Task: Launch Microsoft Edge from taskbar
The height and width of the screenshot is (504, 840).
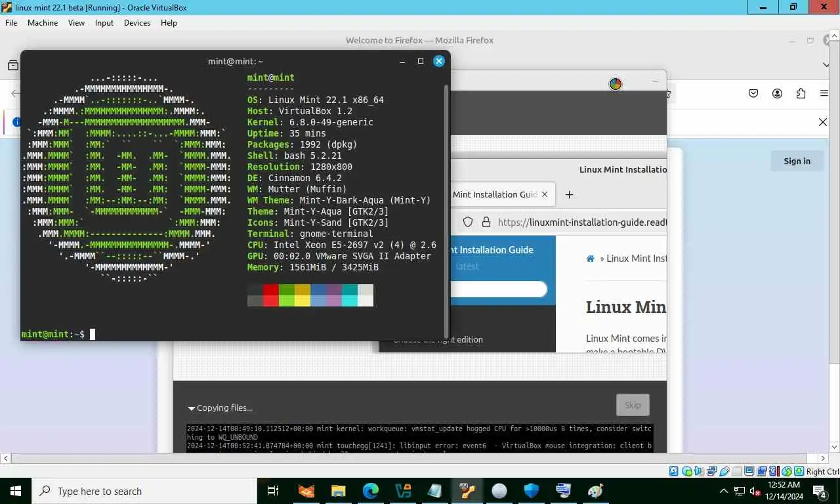Action: tap(371, 491)
